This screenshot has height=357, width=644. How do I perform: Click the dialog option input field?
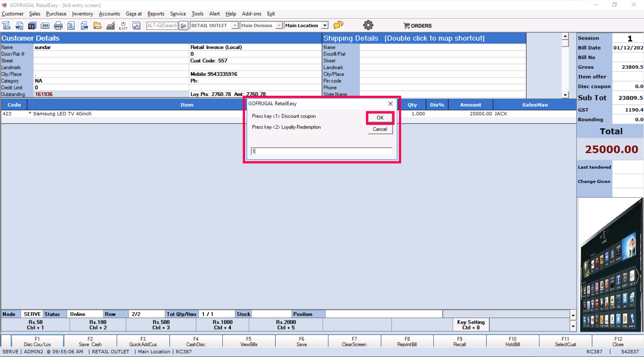321,151
